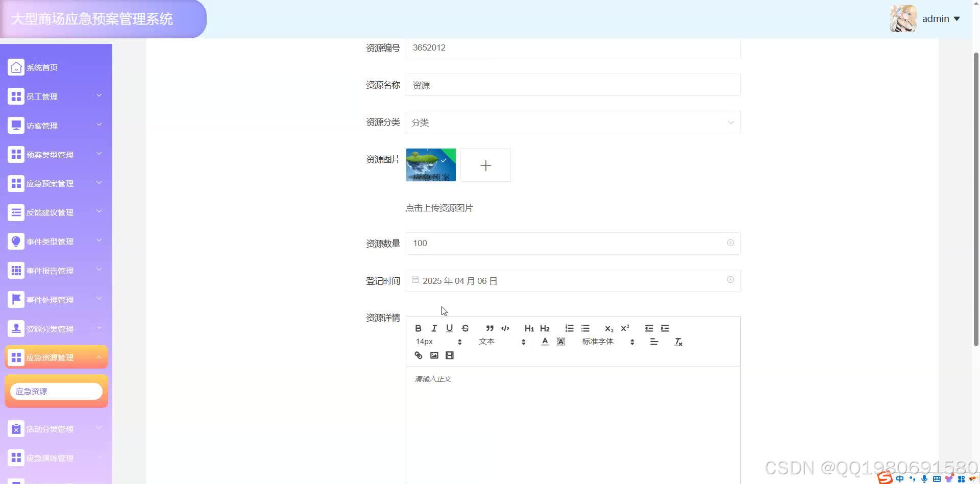Toggle bullet list formatting

coord(585,328)
